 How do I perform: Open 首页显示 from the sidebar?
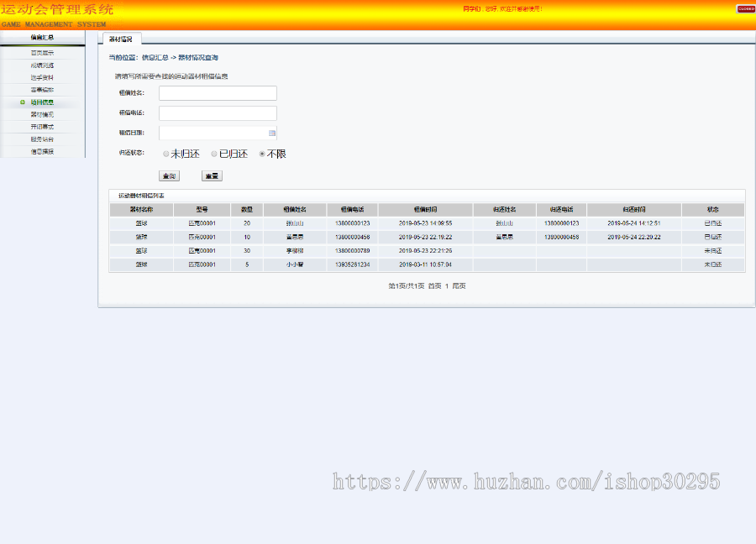click(44, 52)
